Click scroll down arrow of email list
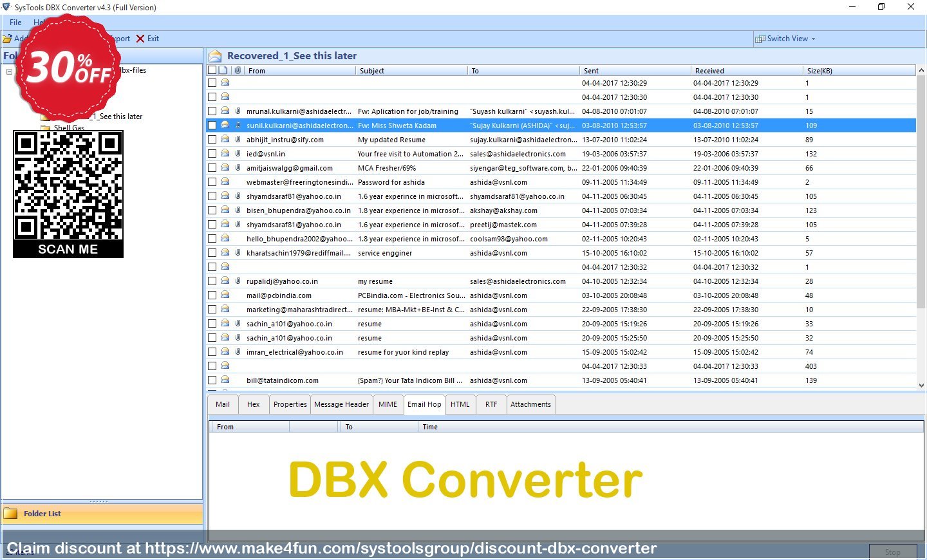 921,385
